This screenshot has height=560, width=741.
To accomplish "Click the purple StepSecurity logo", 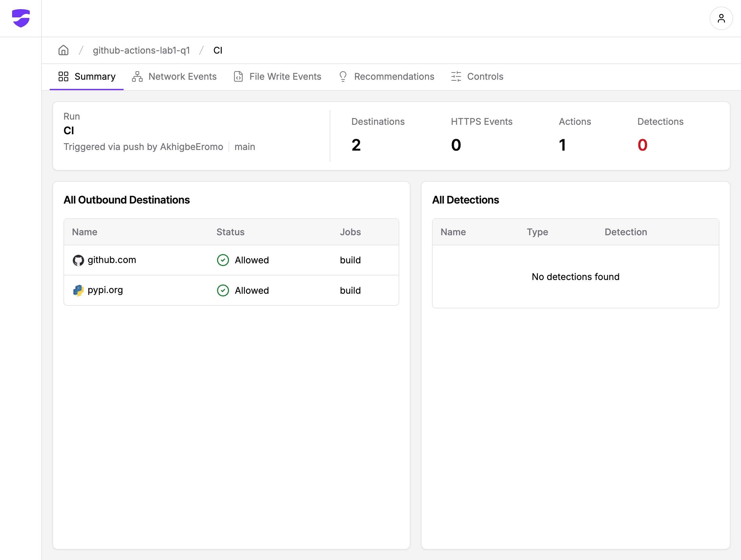I will click(x=21, y=18).
